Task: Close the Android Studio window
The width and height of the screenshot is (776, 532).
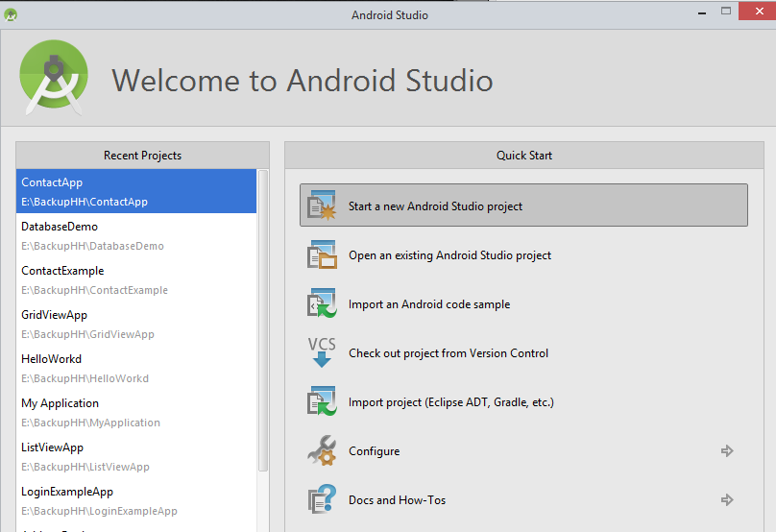Action: (758, 11)
